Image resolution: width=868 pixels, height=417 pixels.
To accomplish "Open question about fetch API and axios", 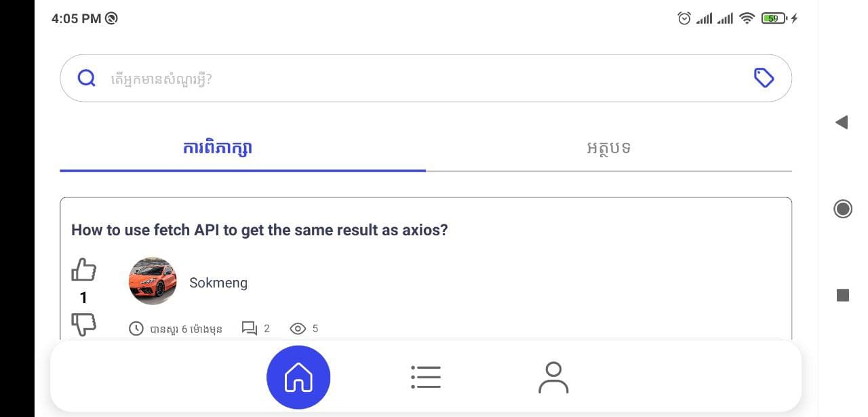I will pyautogui.click(x=259, y=230).
